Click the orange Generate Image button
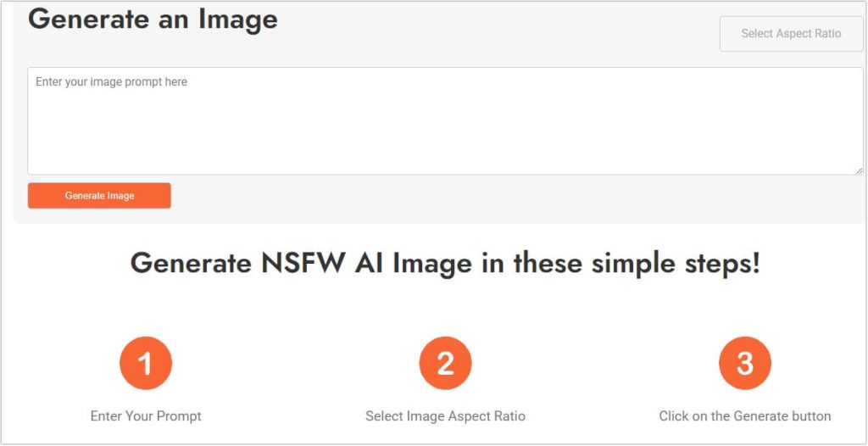The height and width of the screenshot is (446, 868). [99, 196]
